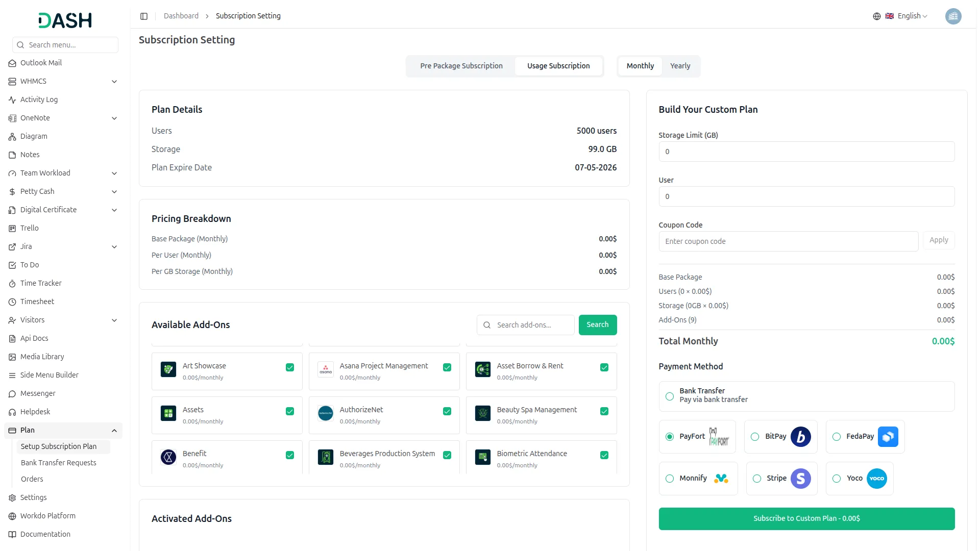Click the Stripe logo
This screenshot has width=980, height=551.
click(801, 479)
